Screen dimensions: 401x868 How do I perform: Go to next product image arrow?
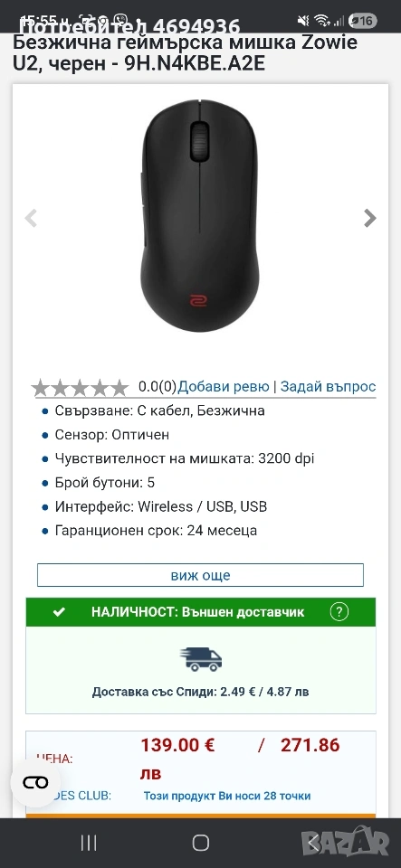(370, 218)
